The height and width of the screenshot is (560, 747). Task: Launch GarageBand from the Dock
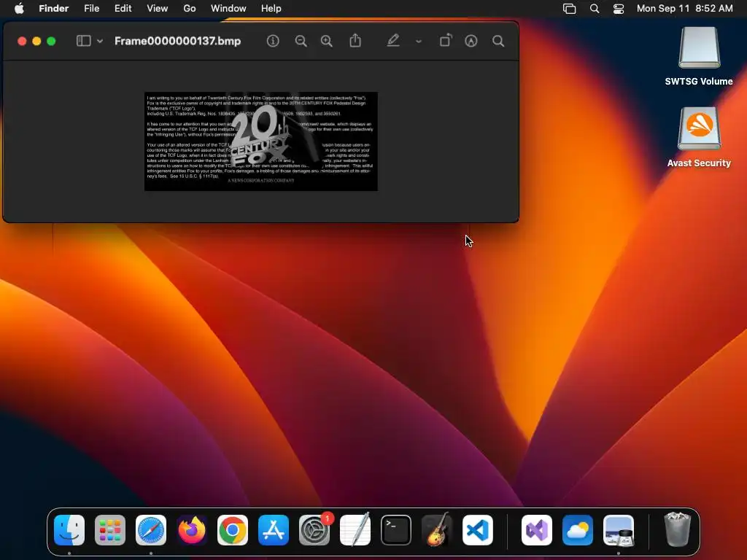tap(437, 530)
